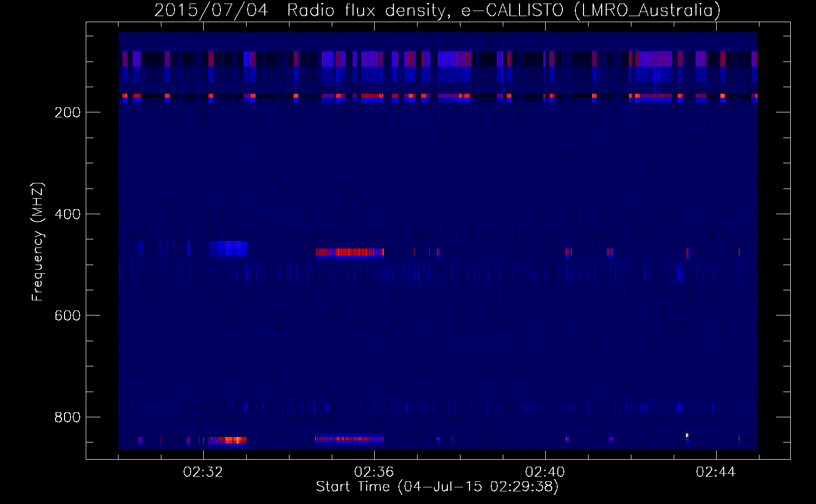Screen dimensions: 816x504
Task: Click the isolated yellow spot near 835 MHz at 02:43
Action: tap(687, 435)
